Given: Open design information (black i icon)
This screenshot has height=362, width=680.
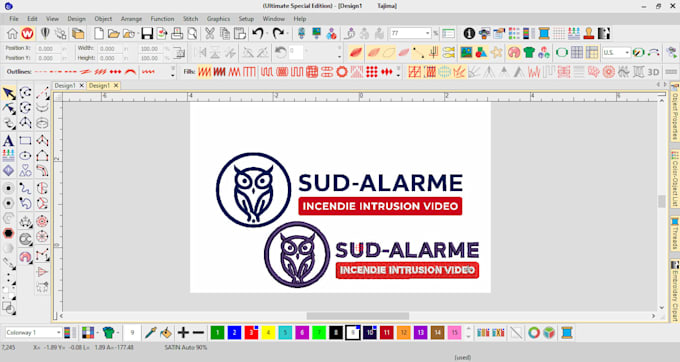Looking at the screenshot, I should tap(469, 33).
